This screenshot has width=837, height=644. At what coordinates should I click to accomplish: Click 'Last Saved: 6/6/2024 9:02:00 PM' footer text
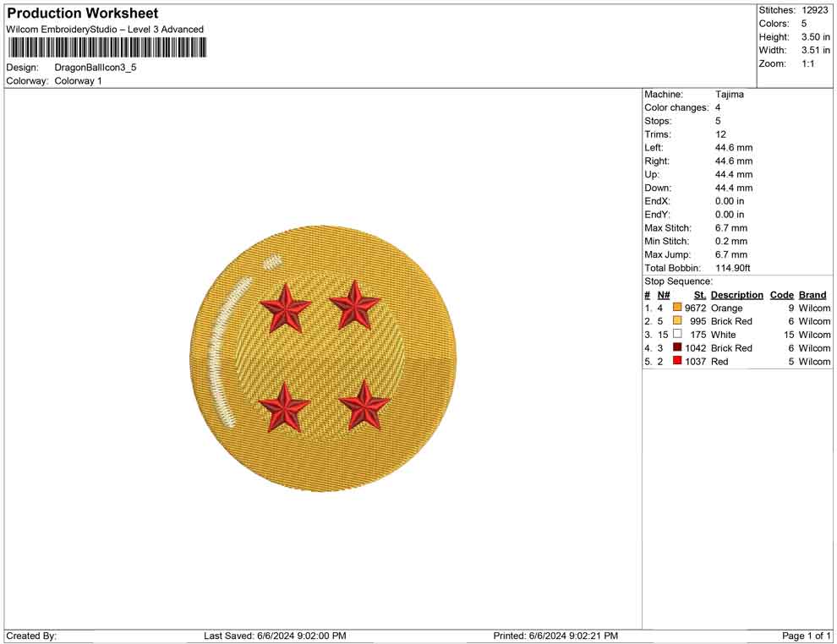click(x=275, y=636)
